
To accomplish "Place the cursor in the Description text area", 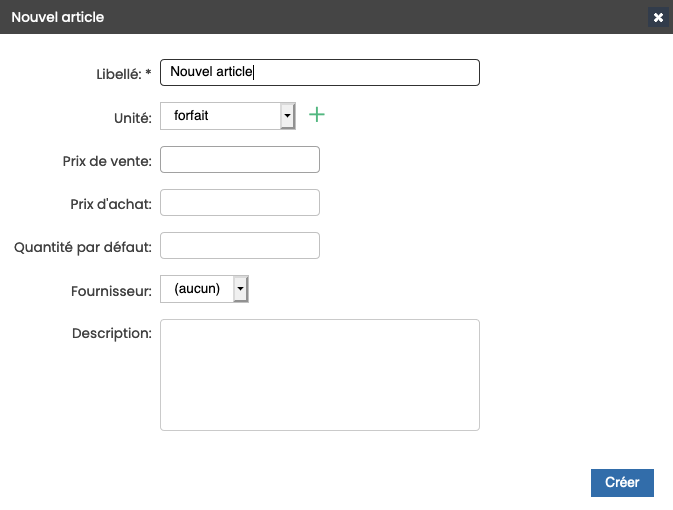I will coord(320,375).
